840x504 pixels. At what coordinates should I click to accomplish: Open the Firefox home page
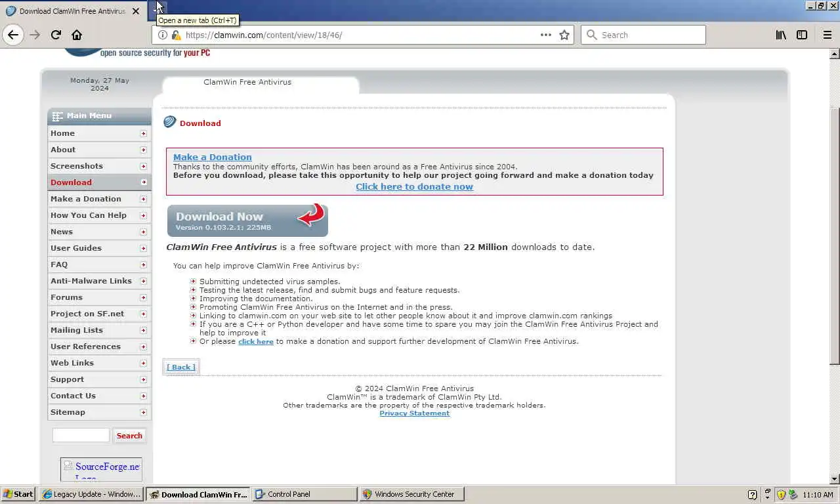tap(77, 35)
